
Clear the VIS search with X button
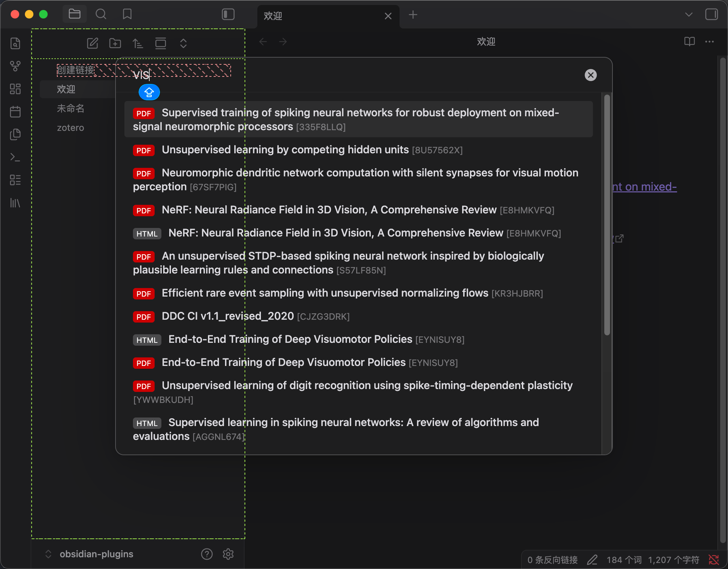(x=590, y=75)
